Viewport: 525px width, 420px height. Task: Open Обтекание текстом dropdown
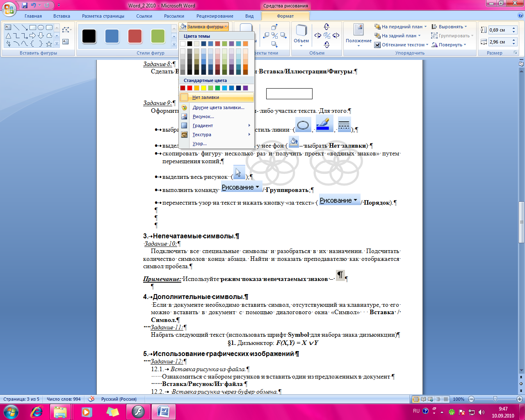(401, 45)
